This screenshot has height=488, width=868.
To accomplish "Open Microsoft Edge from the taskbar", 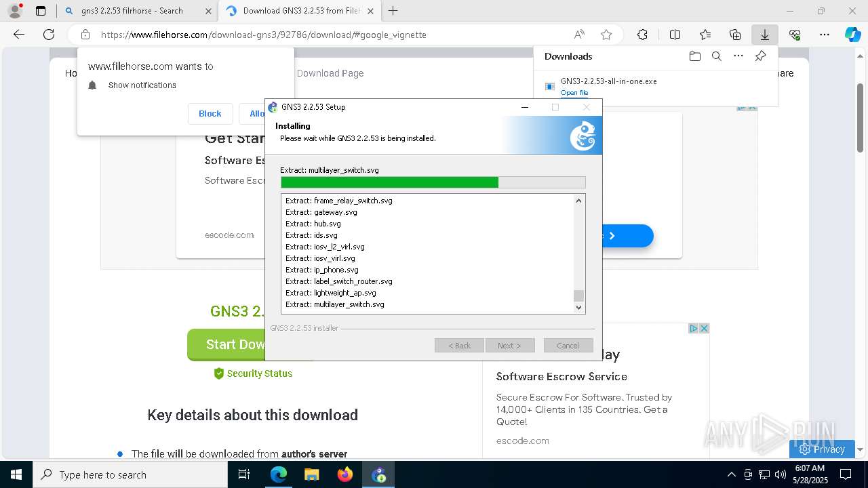I will [x=279, y=474].
